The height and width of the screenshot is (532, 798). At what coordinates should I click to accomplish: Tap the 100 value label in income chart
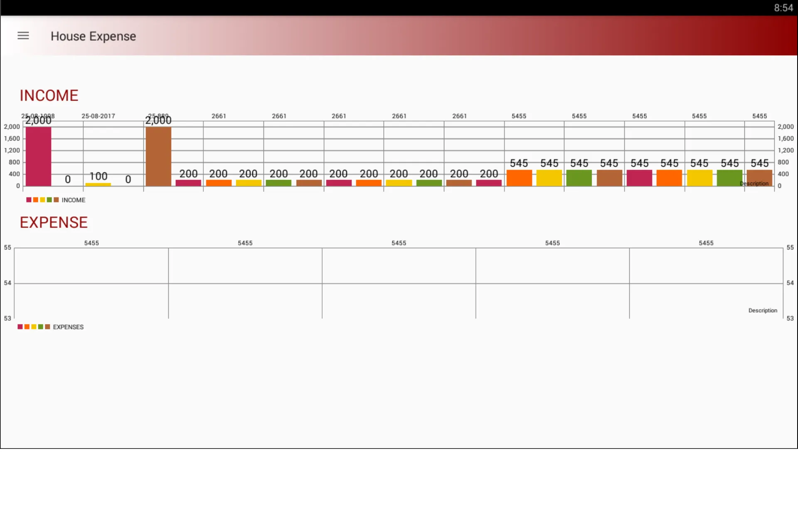tap(99, 176)
